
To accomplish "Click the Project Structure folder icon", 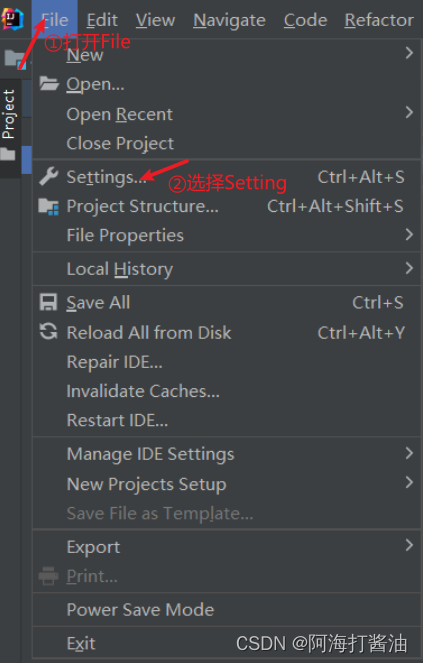I will 49,206.
